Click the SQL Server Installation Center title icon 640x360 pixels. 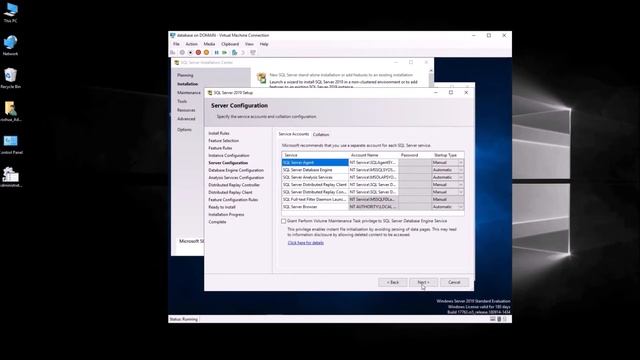[x=177, y=62]
